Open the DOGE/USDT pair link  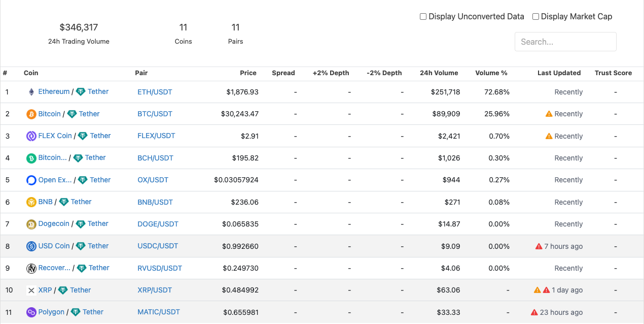[158, 224]
